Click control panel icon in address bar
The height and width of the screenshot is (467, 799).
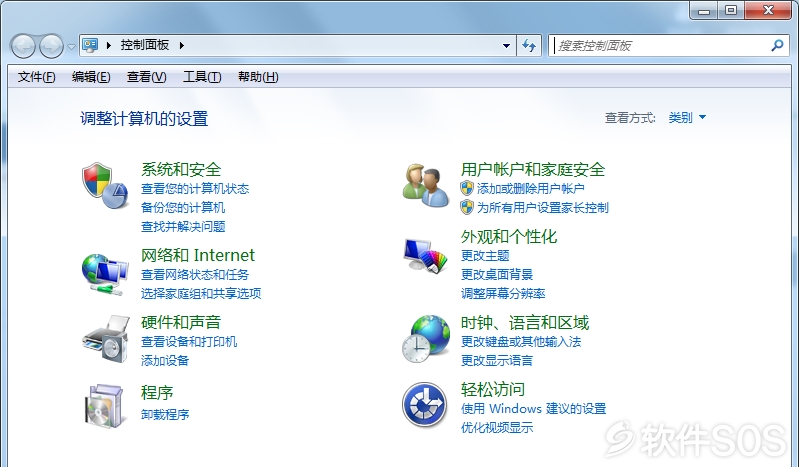point(90,45)
